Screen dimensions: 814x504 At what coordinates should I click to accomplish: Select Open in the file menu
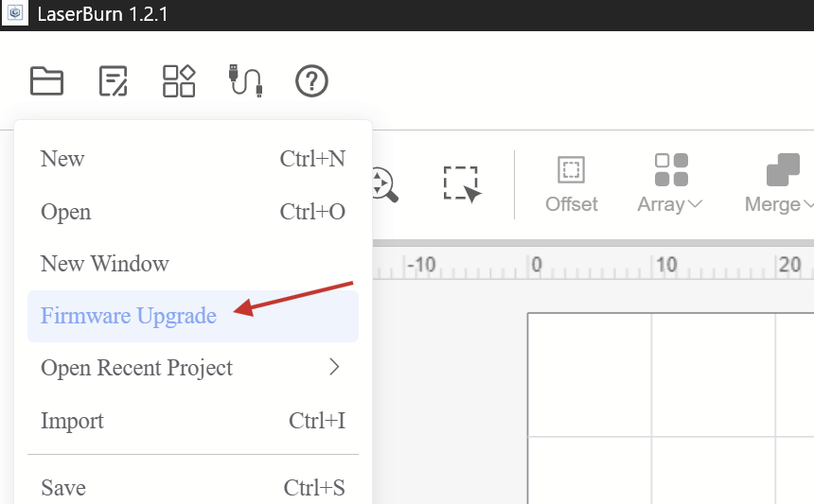(66, 212)
